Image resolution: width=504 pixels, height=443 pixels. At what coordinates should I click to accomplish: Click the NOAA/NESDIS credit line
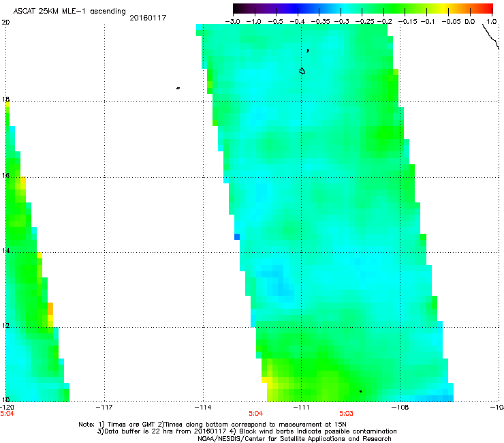coord(294,439)
